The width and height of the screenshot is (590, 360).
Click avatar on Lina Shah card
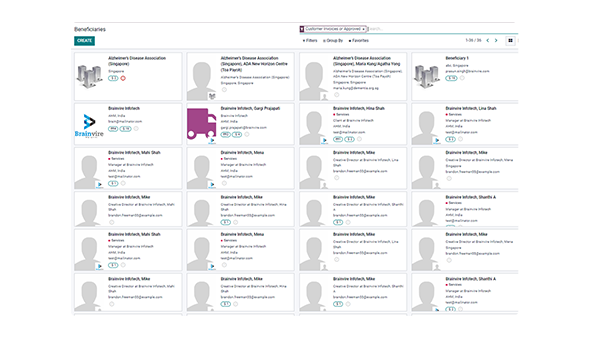coord(426,127)
